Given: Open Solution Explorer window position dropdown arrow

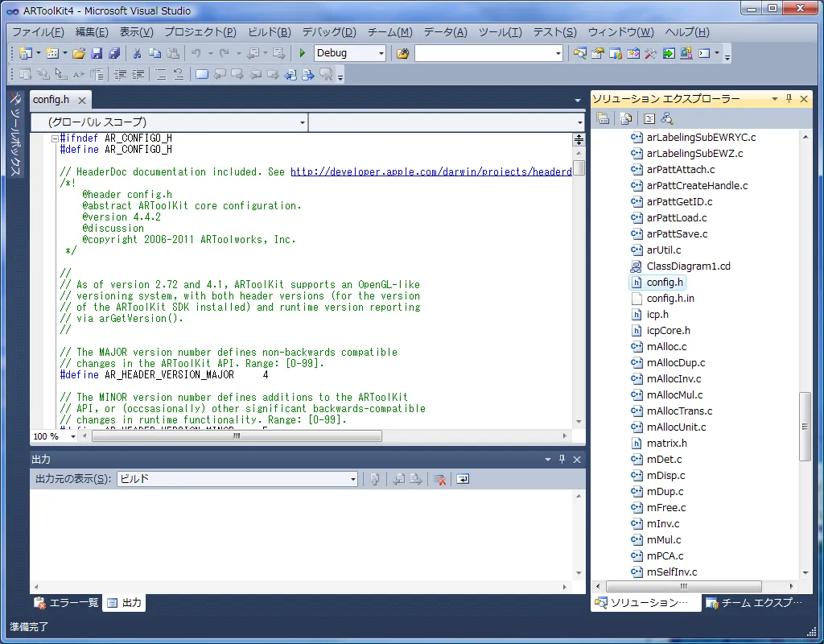Looking at the screenshot, I should pyautogui.click(x=774, y=98).
